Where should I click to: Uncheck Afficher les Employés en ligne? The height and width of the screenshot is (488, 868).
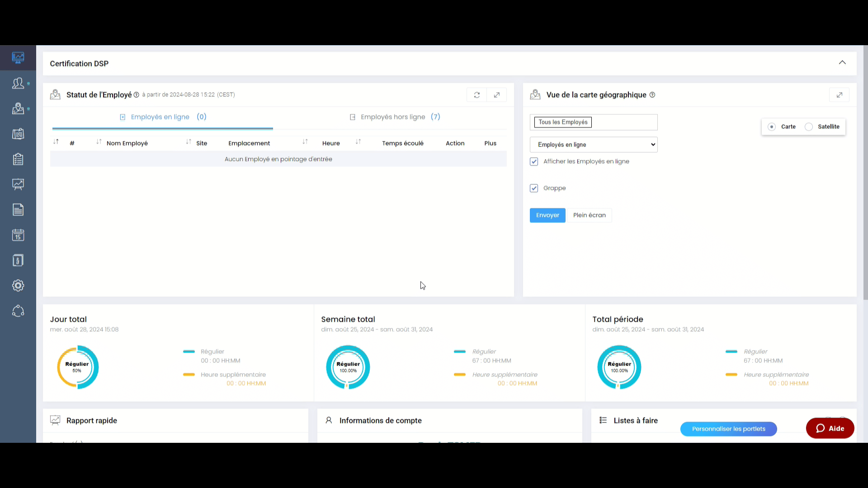(x=534, y=161)
